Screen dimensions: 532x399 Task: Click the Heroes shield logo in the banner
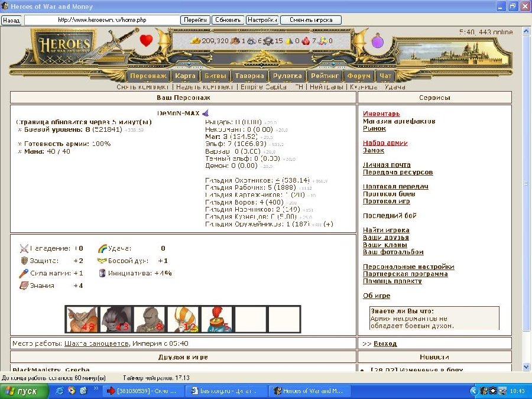tap(64, 46)
